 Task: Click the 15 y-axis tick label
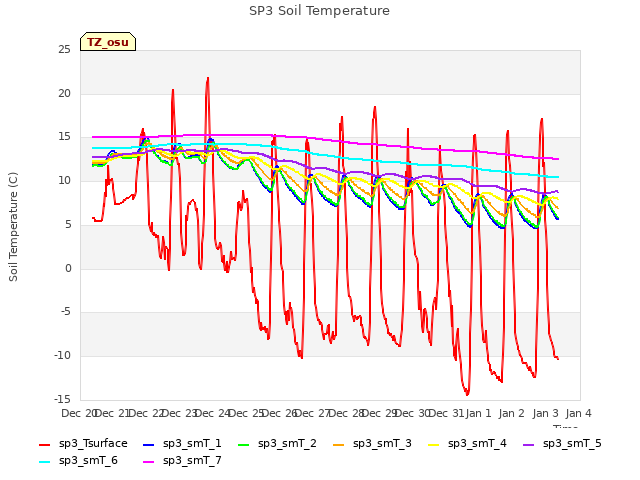click(x=64, y=137)
